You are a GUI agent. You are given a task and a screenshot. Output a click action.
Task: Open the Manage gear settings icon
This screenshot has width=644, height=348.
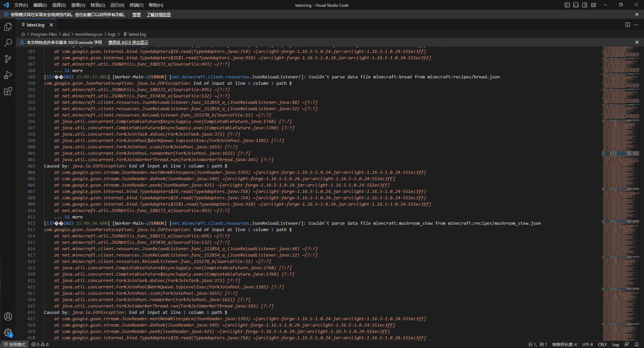[8, 333]
